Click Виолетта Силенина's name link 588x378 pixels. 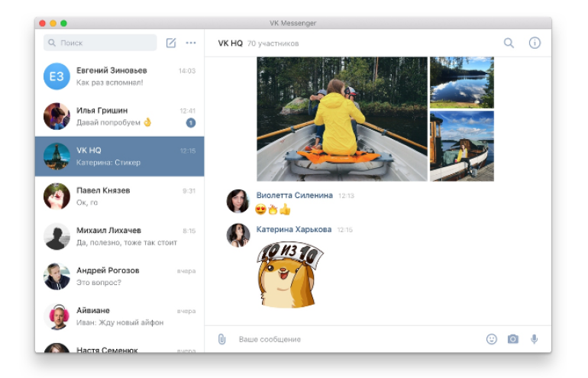coord(294,195)
